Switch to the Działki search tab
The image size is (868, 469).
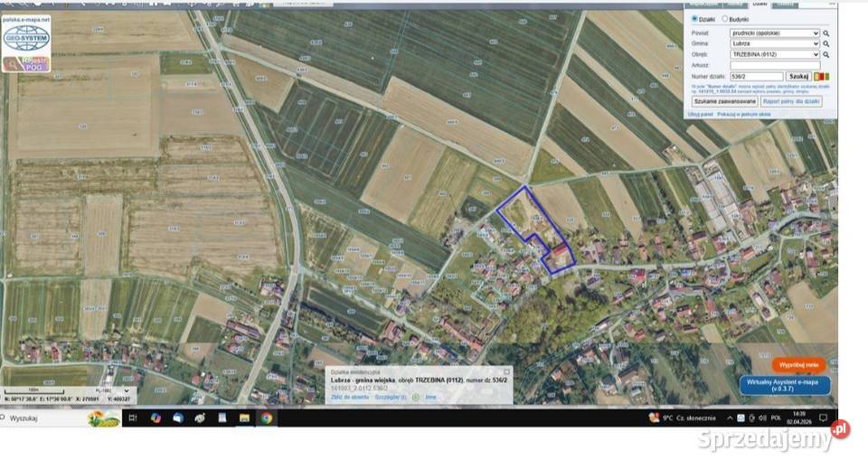click(760, 4)
